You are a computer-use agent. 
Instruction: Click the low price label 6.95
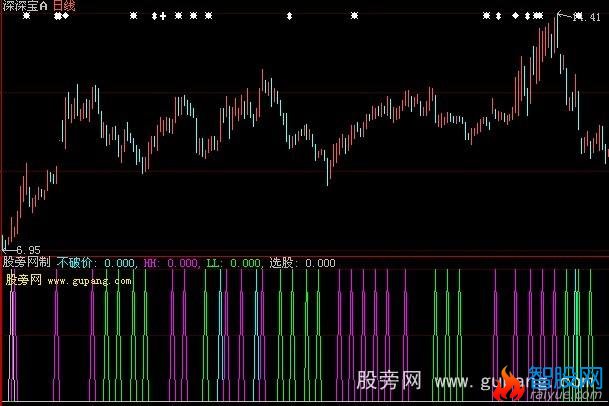[28, 250]
